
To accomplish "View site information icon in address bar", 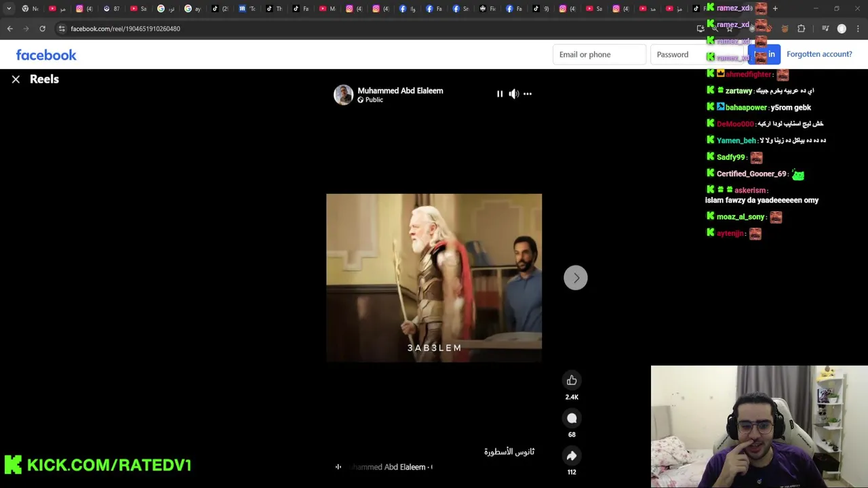I will (62, 28).
